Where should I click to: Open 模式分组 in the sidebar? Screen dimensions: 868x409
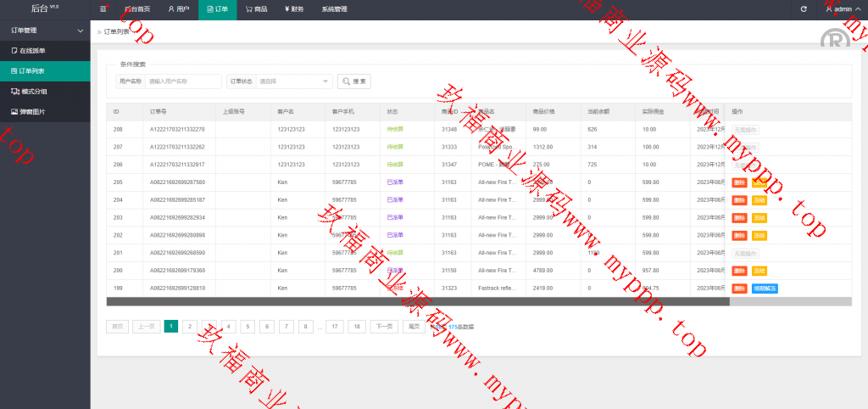pyautogui.click(x=34, y=91)
